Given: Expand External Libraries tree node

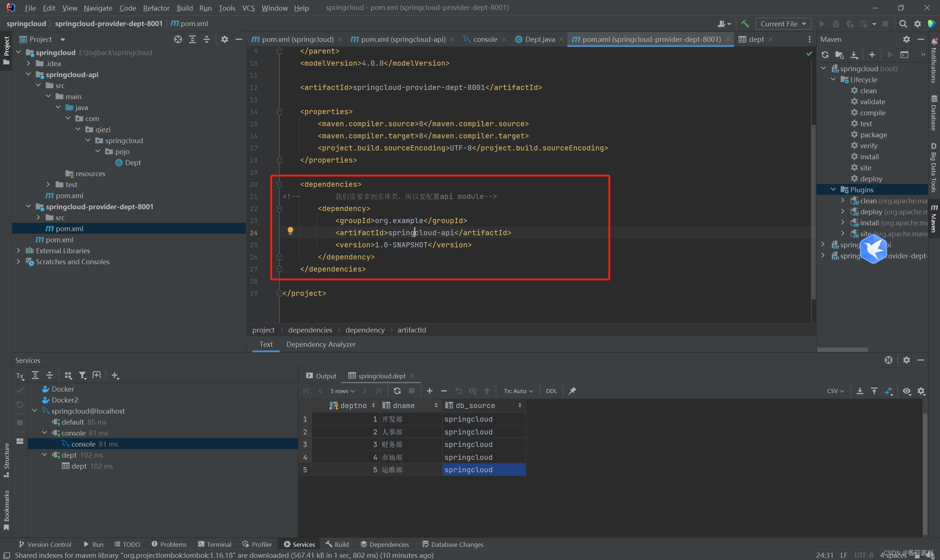Looking at the screenshot, I should click(x=18, y=251).
